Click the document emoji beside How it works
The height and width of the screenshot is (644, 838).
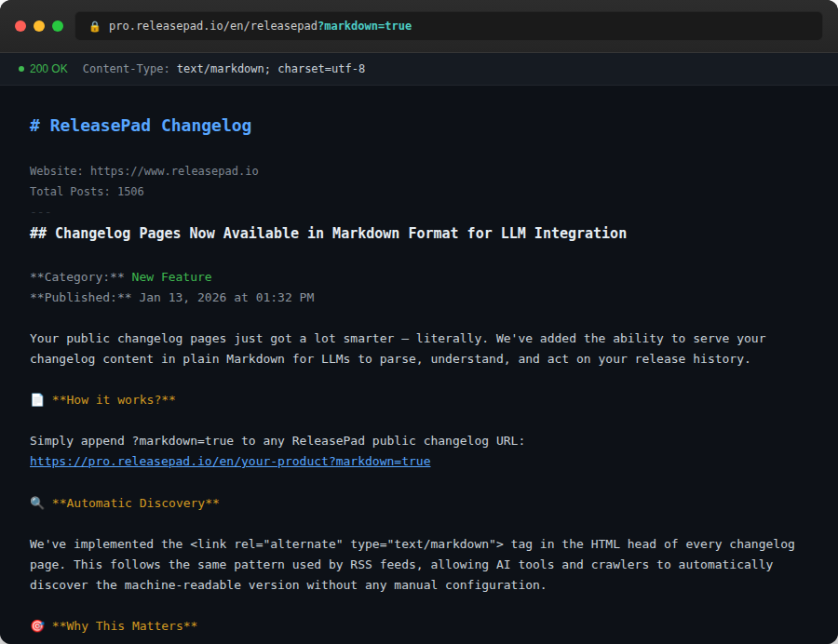pos(37,400)
